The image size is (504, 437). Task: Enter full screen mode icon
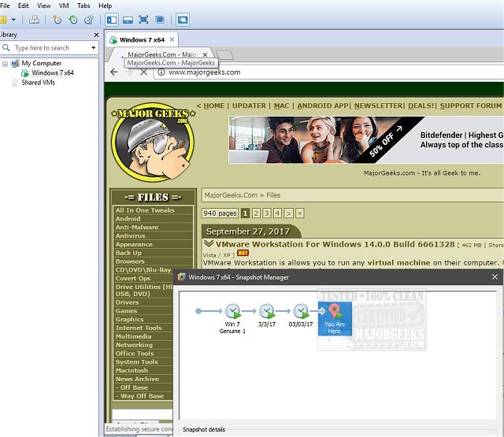tap(143, 20)
